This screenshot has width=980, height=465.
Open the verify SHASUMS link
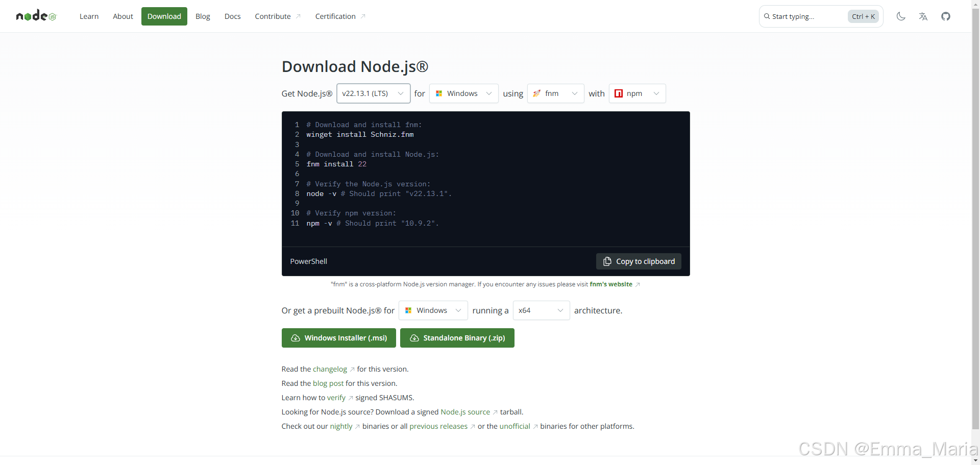336,398
